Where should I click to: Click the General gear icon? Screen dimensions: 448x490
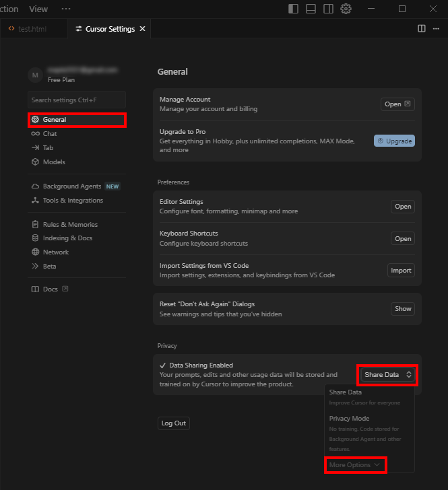[35, 119]
